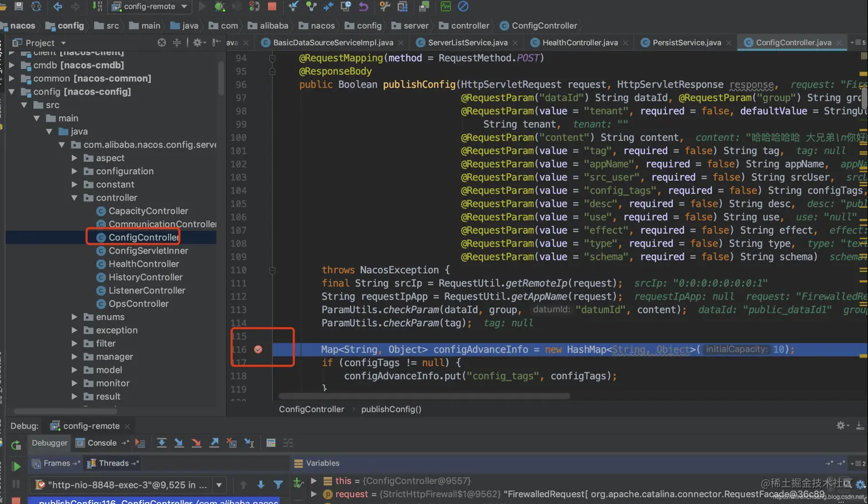
Task: Filter frames with the funnel icon
Action: pos(278,485)
